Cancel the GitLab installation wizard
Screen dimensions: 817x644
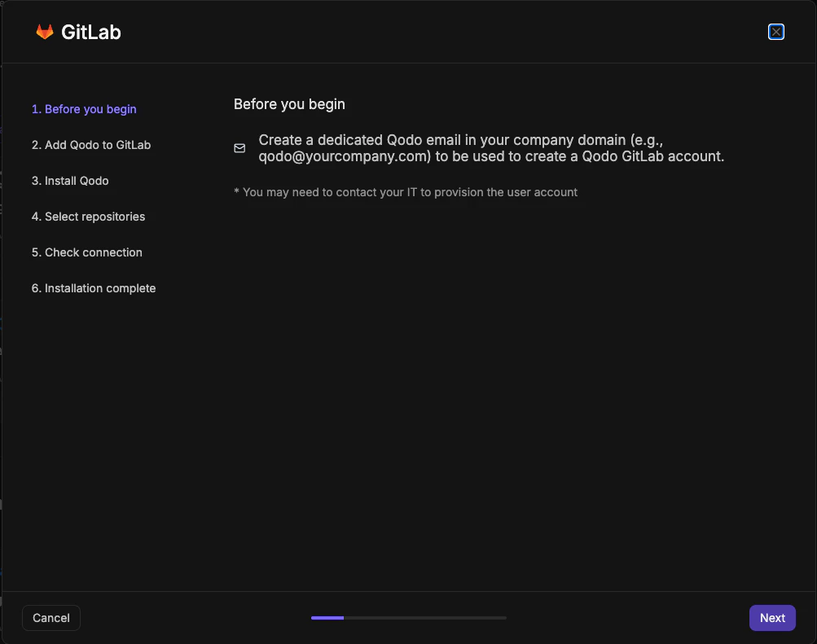click(51, 618)
